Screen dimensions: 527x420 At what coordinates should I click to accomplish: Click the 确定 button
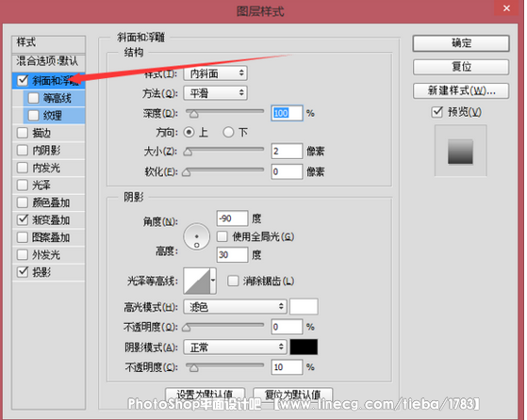coord(461,43)
